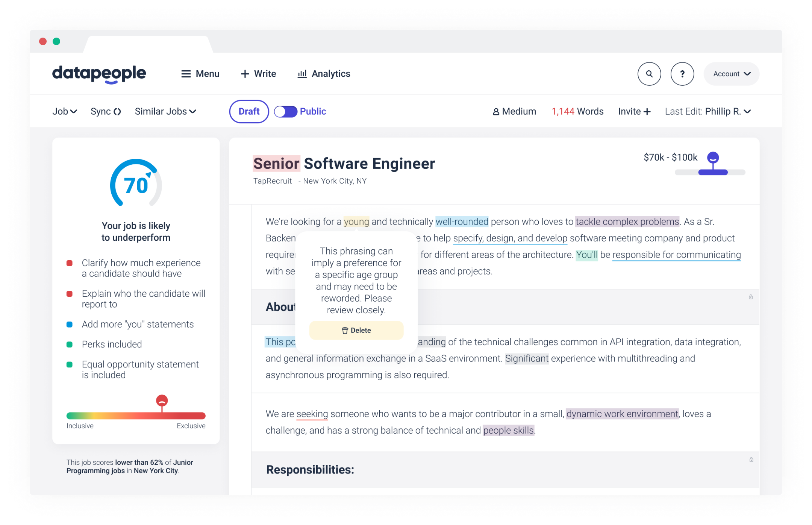Select the Medium audience indicator

click(514, 111)
